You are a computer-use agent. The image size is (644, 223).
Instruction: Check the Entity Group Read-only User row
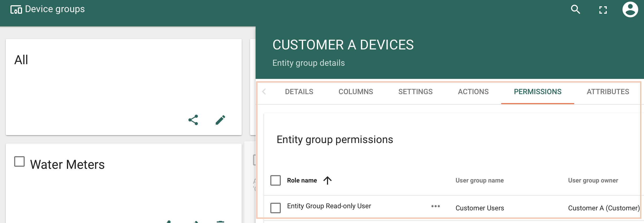pyautogui.click(x=276, y=208)
